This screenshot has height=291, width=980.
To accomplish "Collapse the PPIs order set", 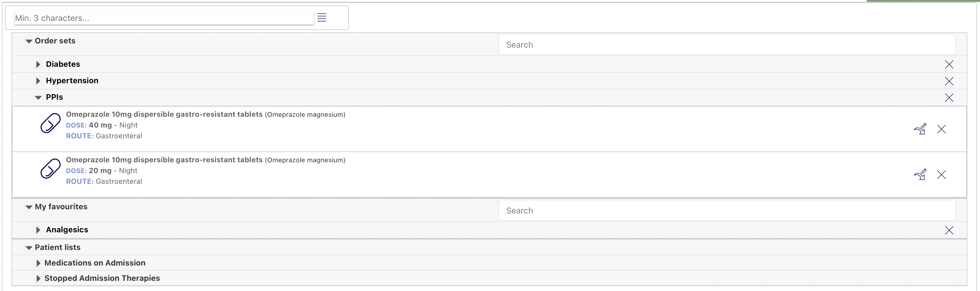I will point(38,98).
